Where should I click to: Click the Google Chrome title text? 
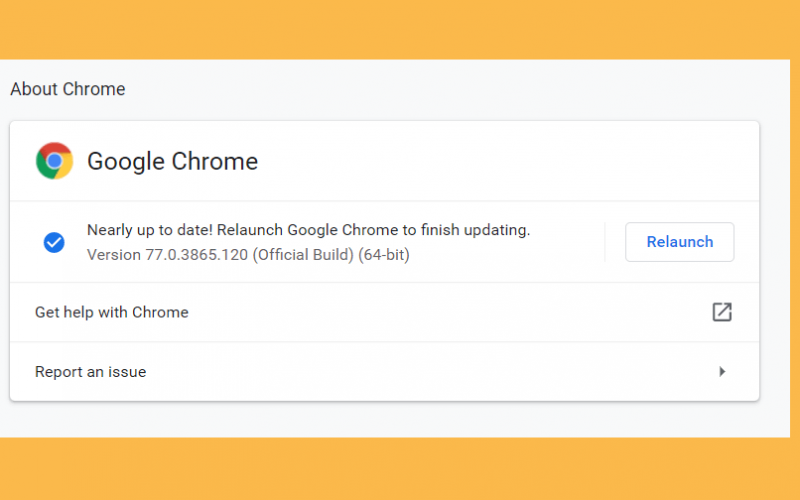click(x=172, y=162)
